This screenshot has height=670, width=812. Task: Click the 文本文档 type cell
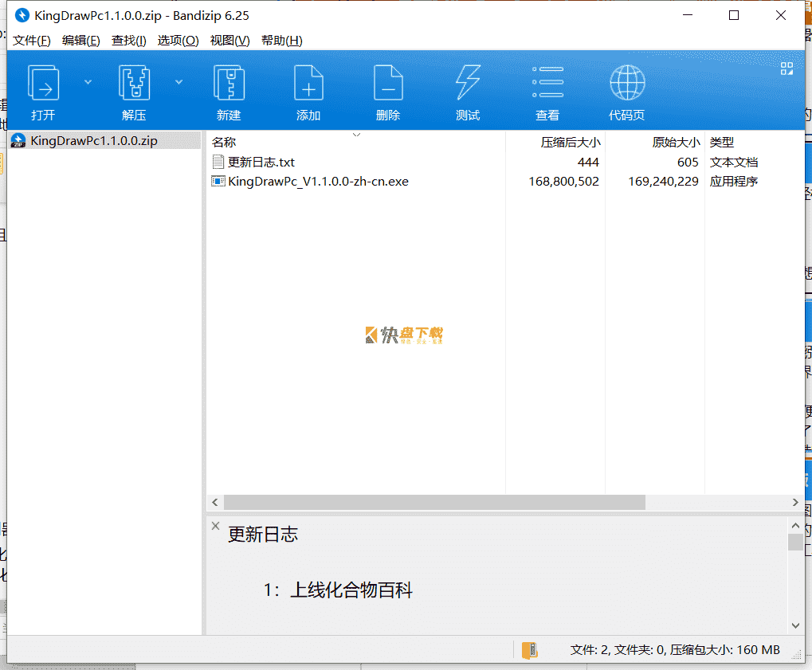click(734, 162)
